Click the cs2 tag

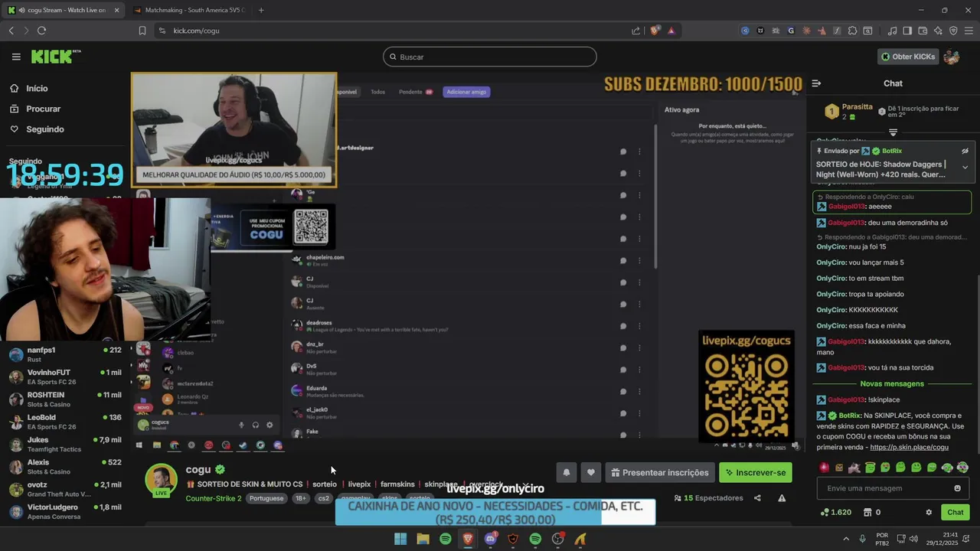click(x=324, y=498)
